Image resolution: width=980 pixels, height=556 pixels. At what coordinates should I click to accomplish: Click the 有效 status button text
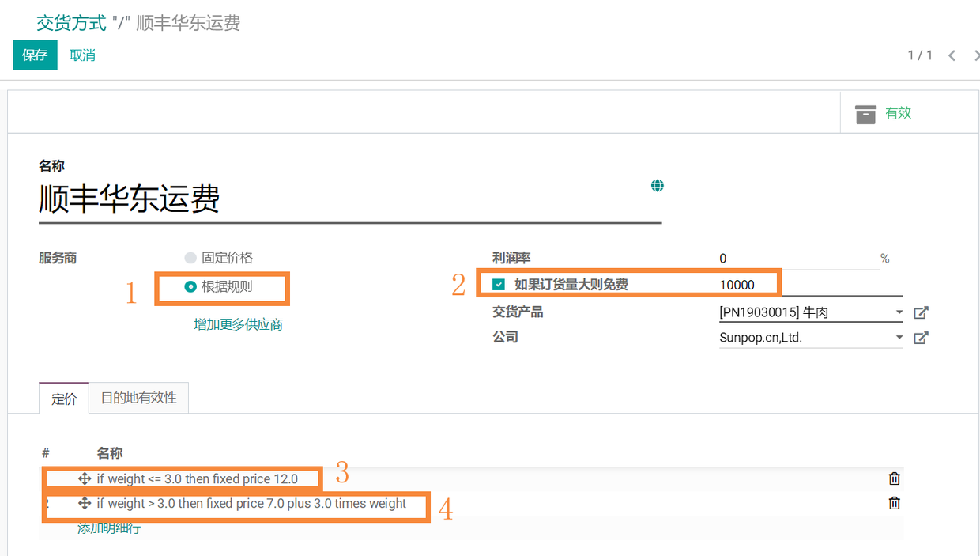tap(899, 113)
